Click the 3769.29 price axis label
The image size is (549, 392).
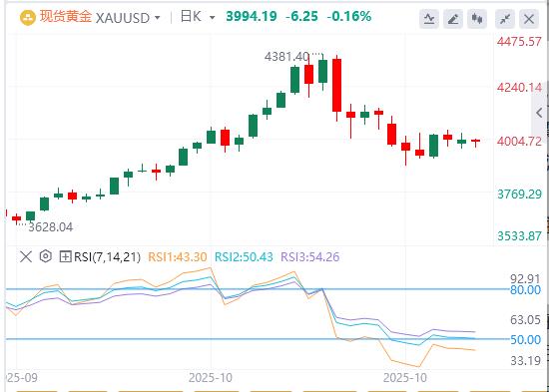[519, 195]
